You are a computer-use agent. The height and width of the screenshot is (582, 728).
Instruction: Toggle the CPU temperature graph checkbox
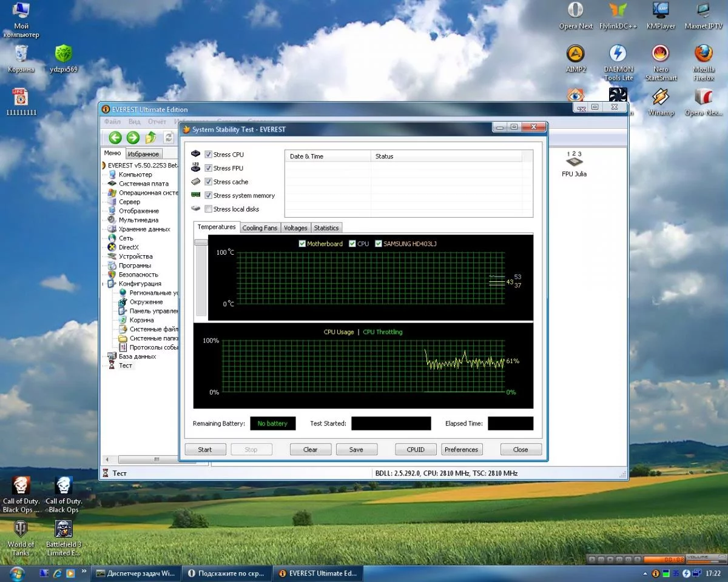click(352, 244)
